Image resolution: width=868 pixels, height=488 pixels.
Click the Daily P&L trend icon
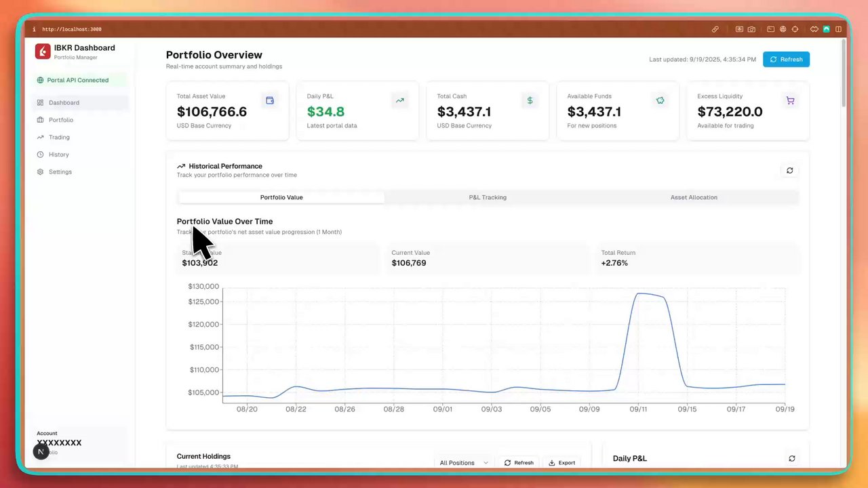pos(400,100)
